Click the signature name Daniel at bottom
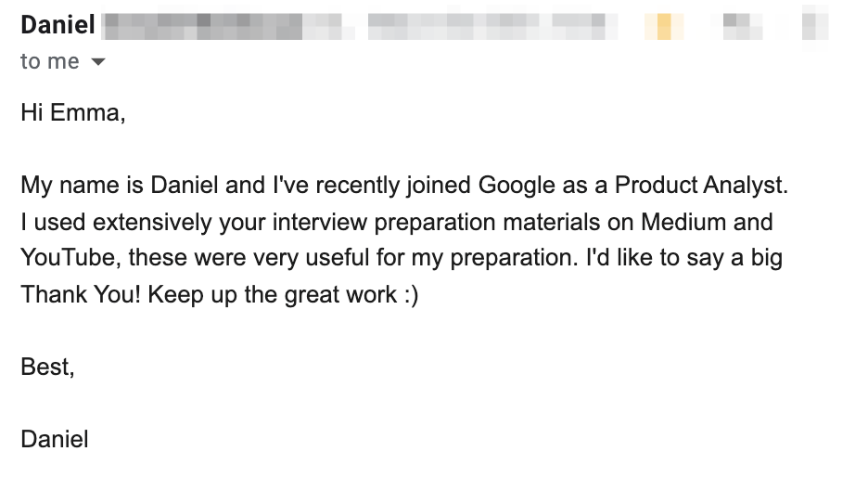 [x=55, y=438]
